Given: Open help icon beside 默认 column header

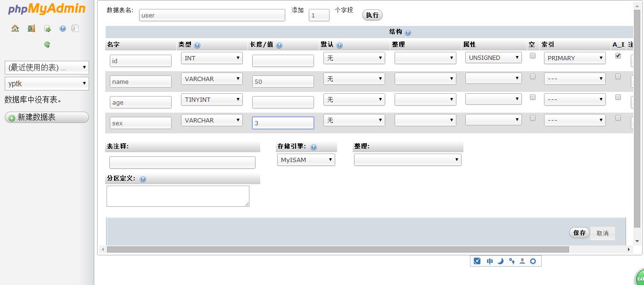Looking at the screenshot, I should (339, 45).
